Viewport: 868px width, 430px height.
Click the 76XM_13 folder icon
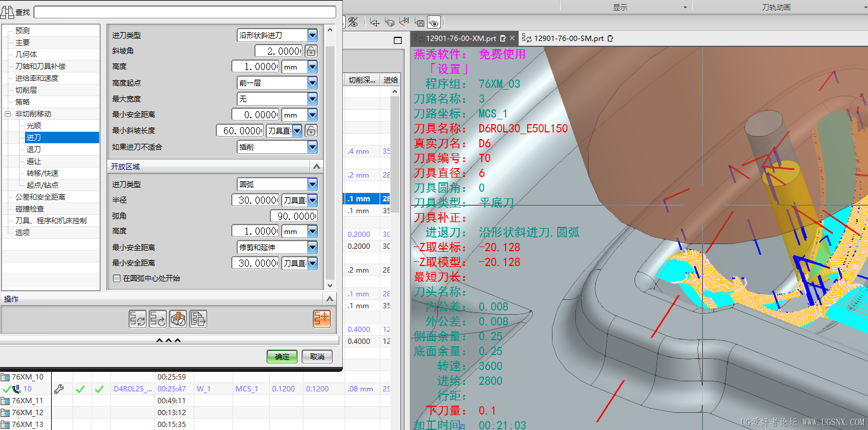[x=5, y=425]
